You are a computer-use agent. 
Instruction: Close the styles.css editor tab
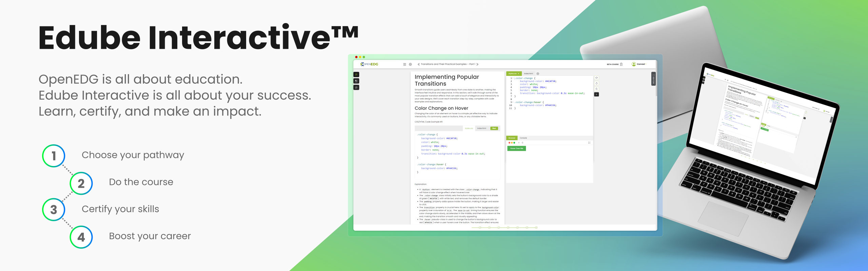[x=518, y=74]
